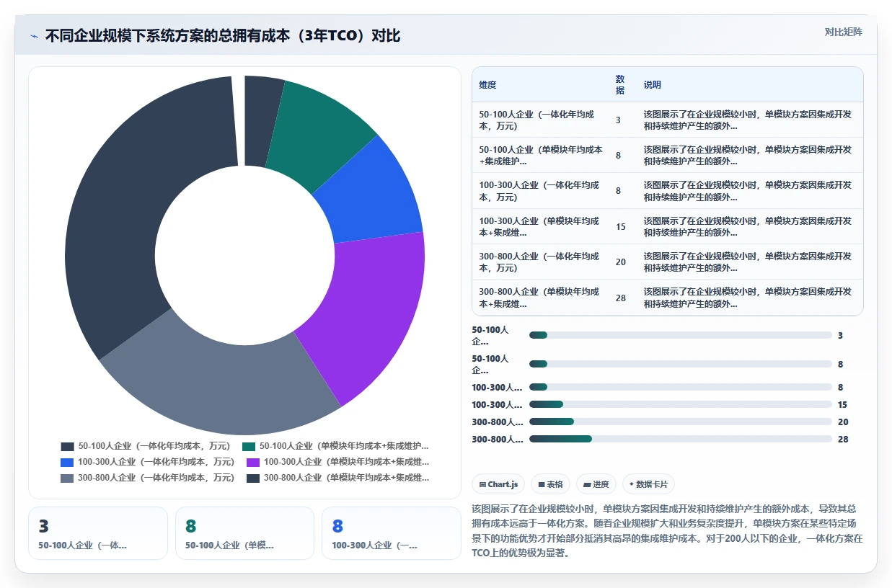Open the data card 100-300人企业（一
892x588 pixels.
click(392, 533)
